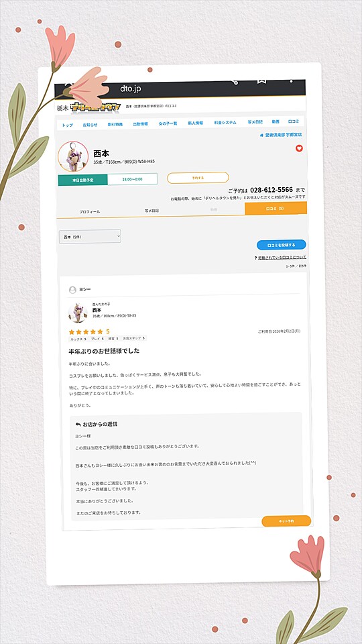Screen dimensions: 362x644
Task: Click the デリヘルタウン site logo
Action: [96, 107]
